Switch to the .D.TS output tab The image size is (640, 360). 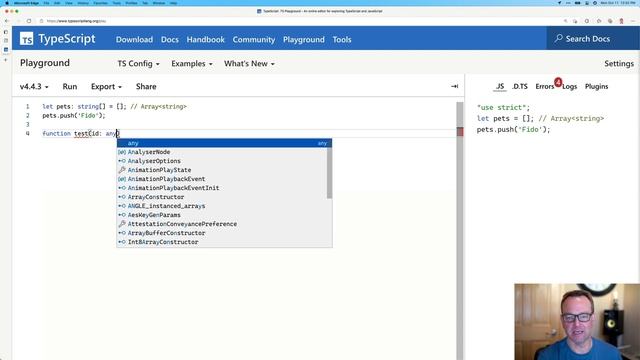coord(520,86)
